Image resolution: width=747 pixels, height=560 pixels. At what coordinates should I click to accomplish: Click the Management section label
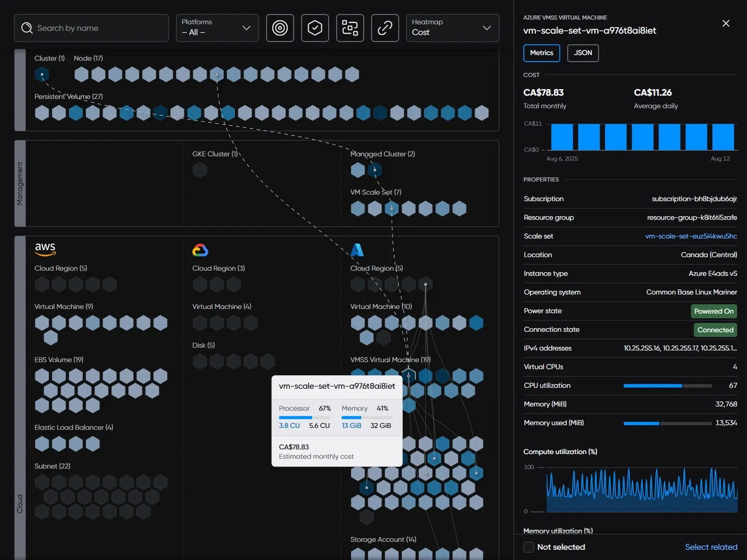[x=20, y=183]
